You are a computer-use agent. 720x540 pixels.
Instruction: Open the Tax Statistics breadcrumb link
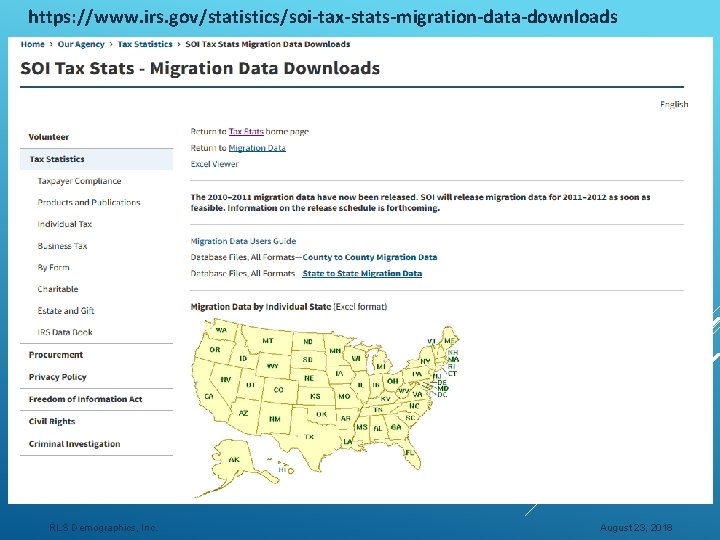tap(145, 44)
